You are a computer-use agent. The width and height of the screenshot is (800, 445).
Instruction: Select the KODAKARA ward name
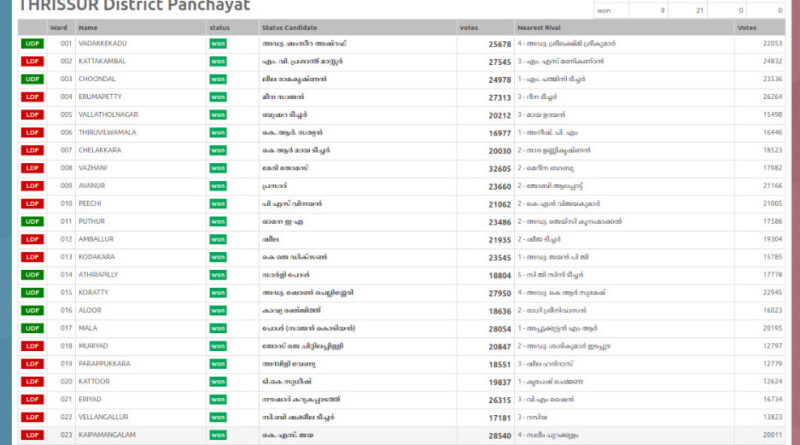(x=98, y=257)
